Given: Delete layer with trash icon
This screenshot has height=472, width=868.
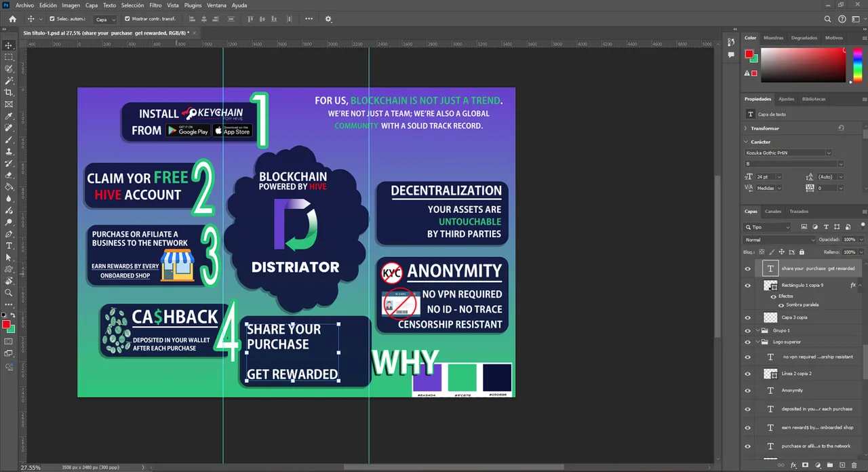Looking at the screenshot, I should tap(855, 465).
